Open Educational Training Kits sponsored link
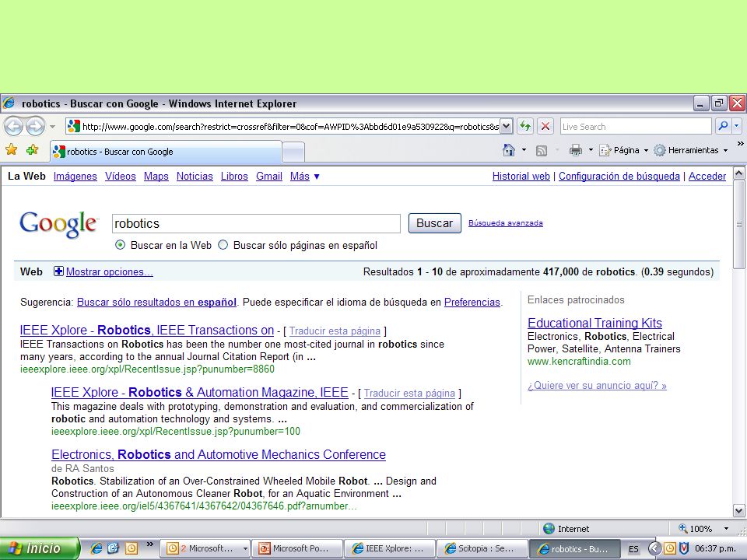The width and height of the screenshot is (747, 560). (x=594, y=323)
